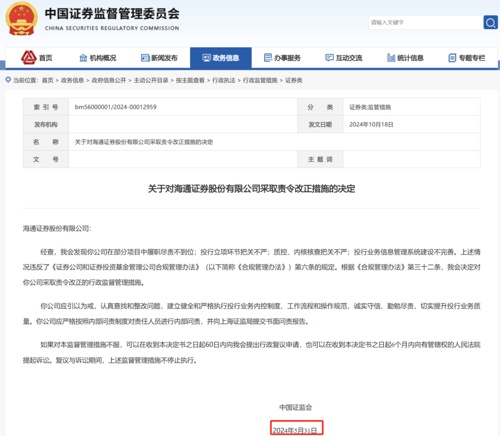Image resolution: width=500 pixels, height=436 pixels.
Task: Open 政府信息公开 breadcrumb link
Action: pos(109,80)
